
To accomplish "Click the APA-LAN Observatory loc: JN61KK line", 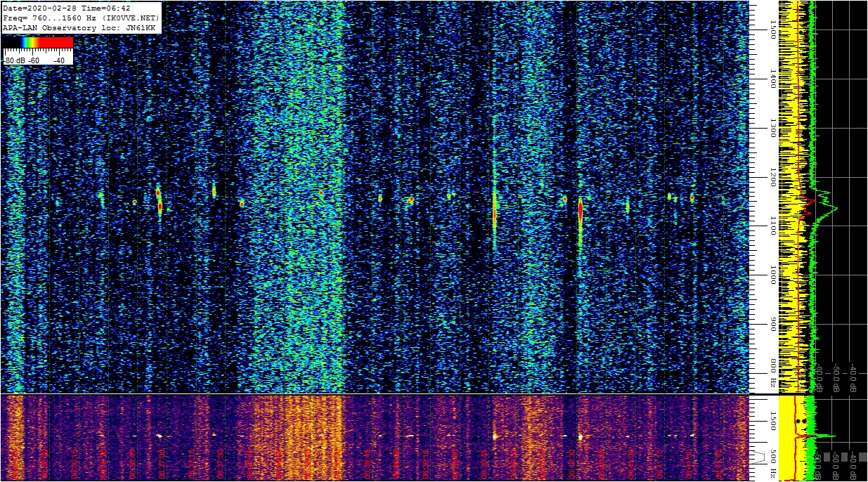I will 79,28.
